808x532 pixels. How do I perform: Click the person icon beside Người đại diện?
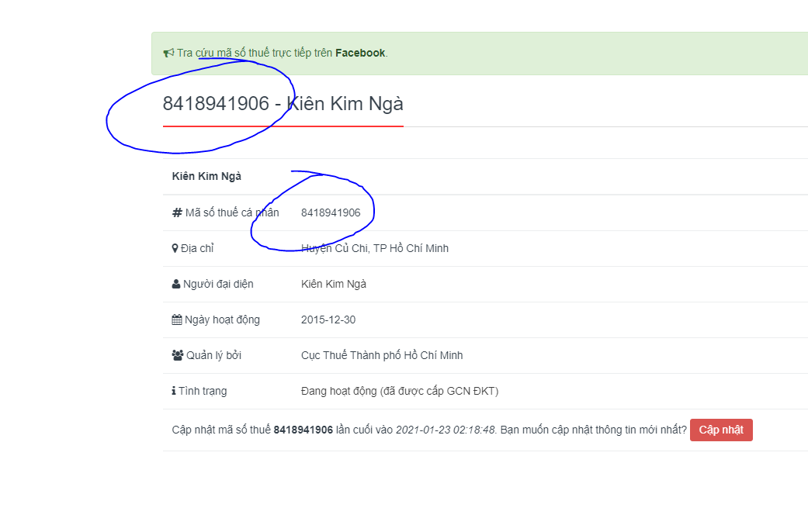(x=176, y=284)
